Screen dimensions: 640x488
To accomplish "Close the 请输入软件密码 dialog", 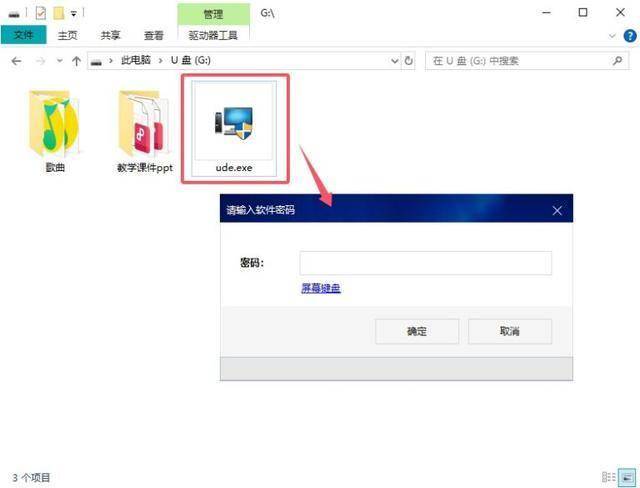I will [557, 211].
